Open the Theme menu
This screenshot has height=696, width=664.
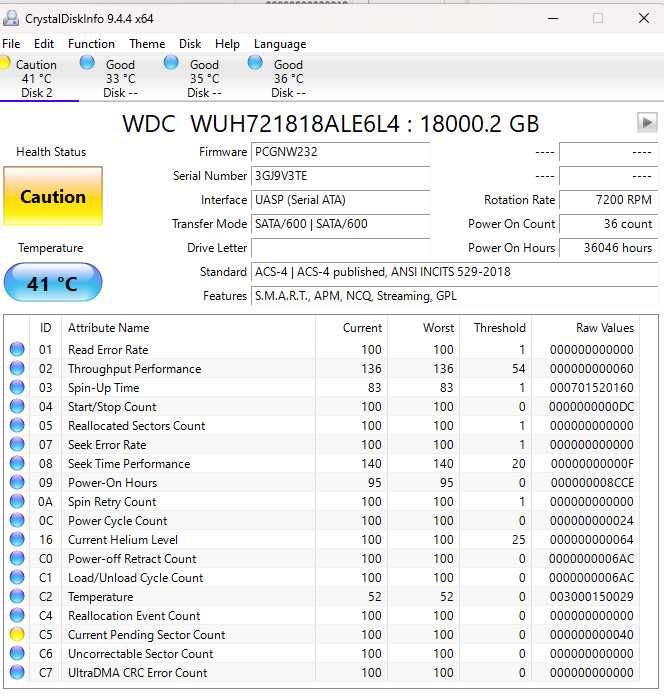(x=147, y=44)
